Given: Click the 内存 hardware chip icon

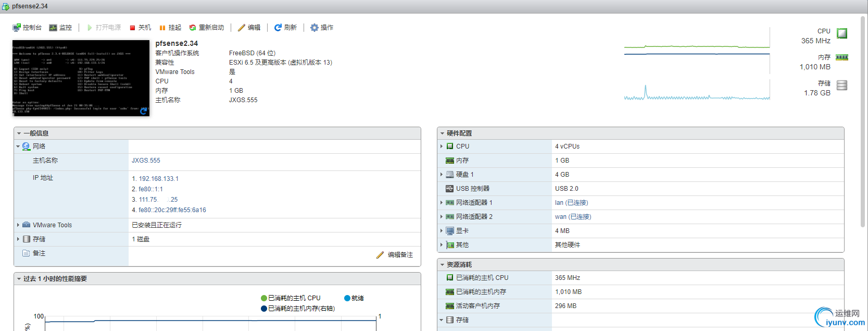Looking at the screenshot, I should [x=450, y=161].
